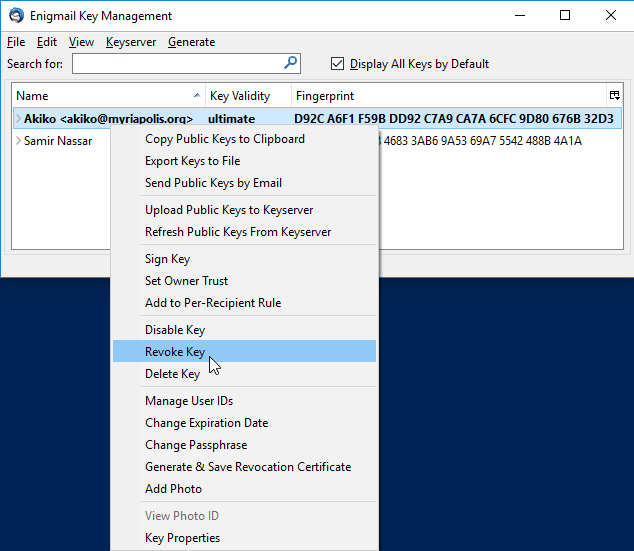Select Add Photo
Image resolution: width=634 pixels, height=551 pixels.
[244, 489]
